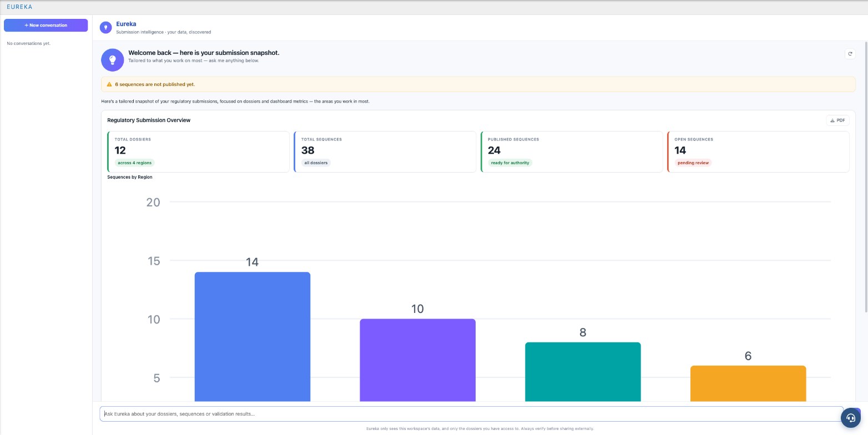The width and height of the screenshot is (868, 435).
Task: Click the footer disclaimer about workspace data
Action: (480, 429)
